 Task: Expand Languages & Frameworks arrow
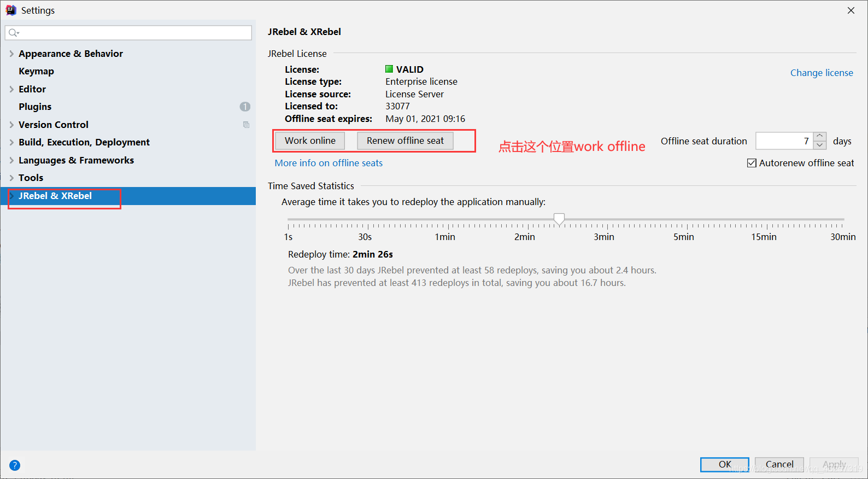click(11, 160)
